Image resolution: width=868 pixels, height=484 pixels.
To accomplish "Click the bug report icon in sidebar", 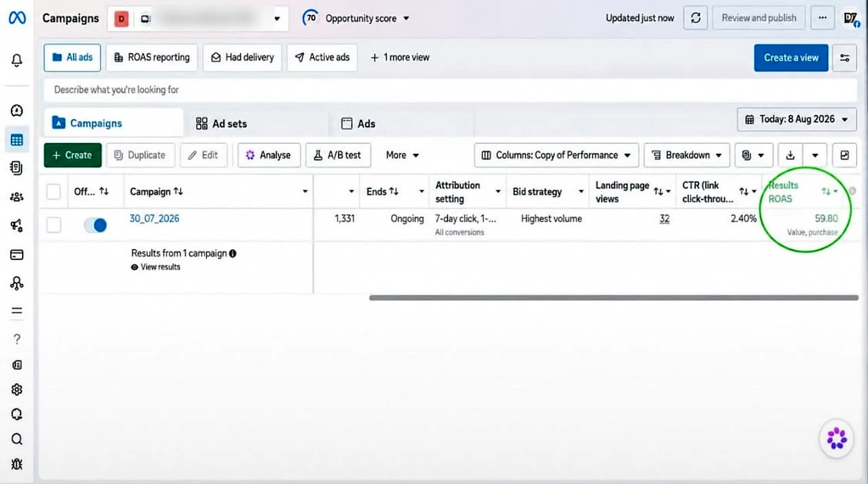I will point(17,464).
